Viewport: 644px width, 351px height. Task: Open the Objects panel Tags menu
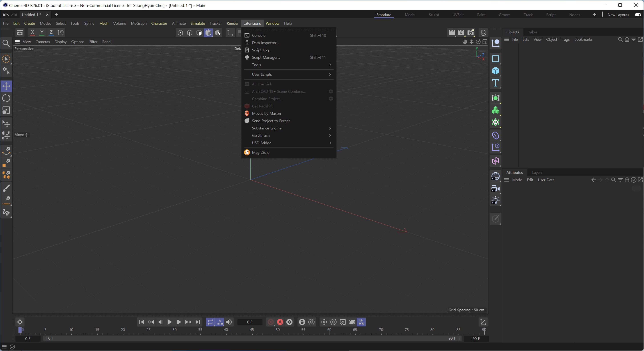(566, 40)
